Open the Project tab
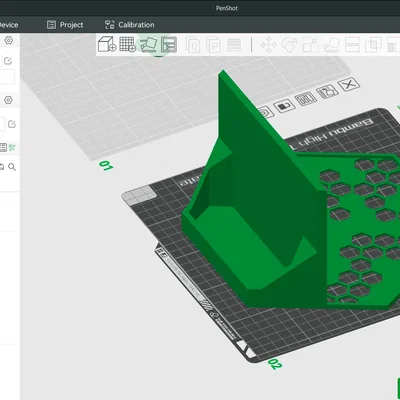This screenshot has height=400, width=400. [x=65, y=25]
